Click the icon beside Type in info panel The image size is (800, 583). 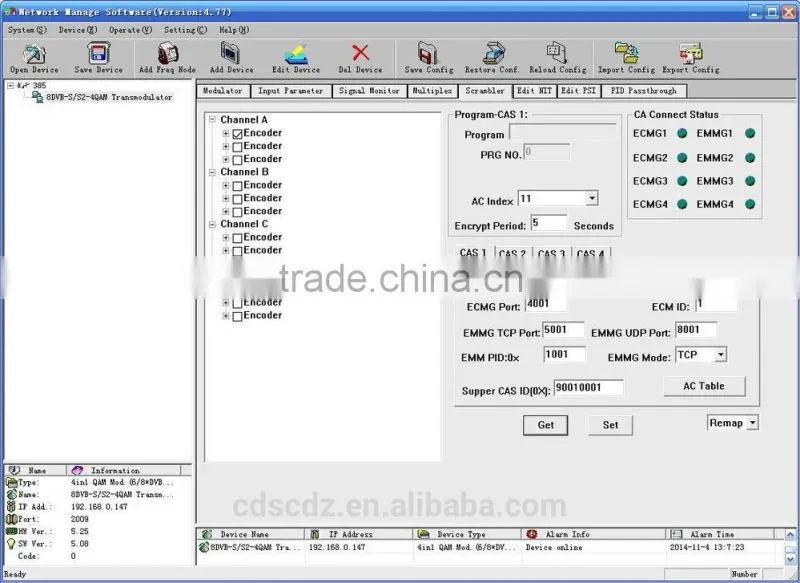tap(11, 482)
